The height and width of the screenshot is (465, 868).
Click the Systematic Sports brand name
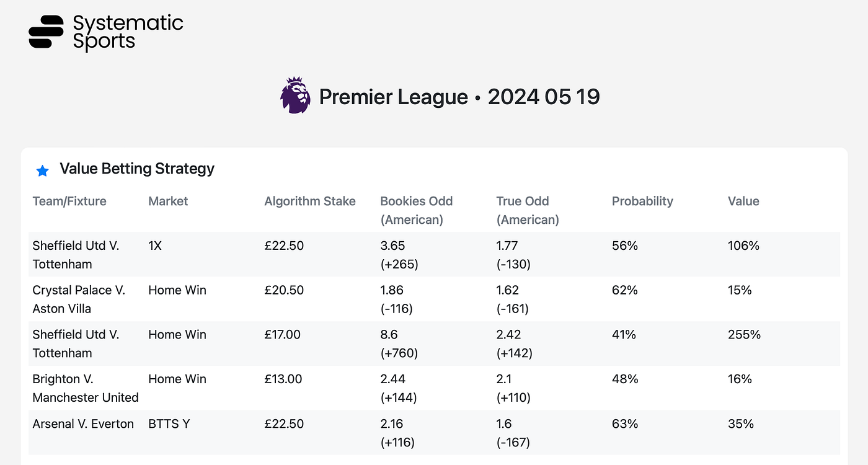(x=128, y=32)
